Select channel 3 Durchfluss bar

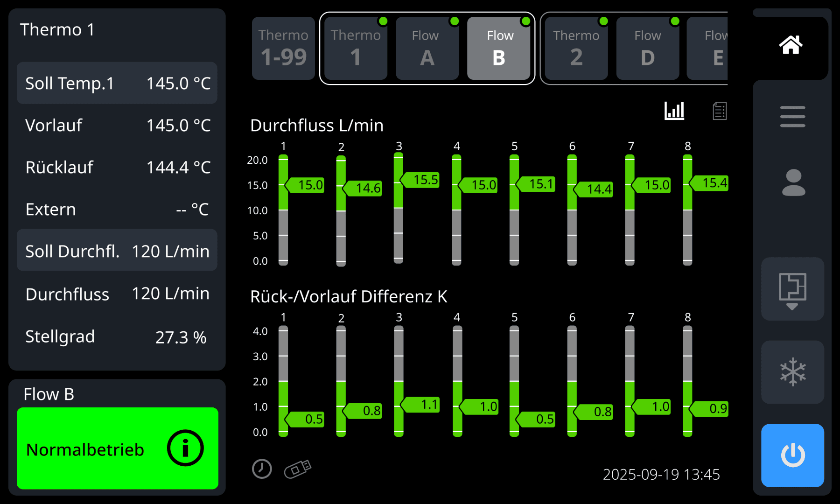tap(399, 208)
